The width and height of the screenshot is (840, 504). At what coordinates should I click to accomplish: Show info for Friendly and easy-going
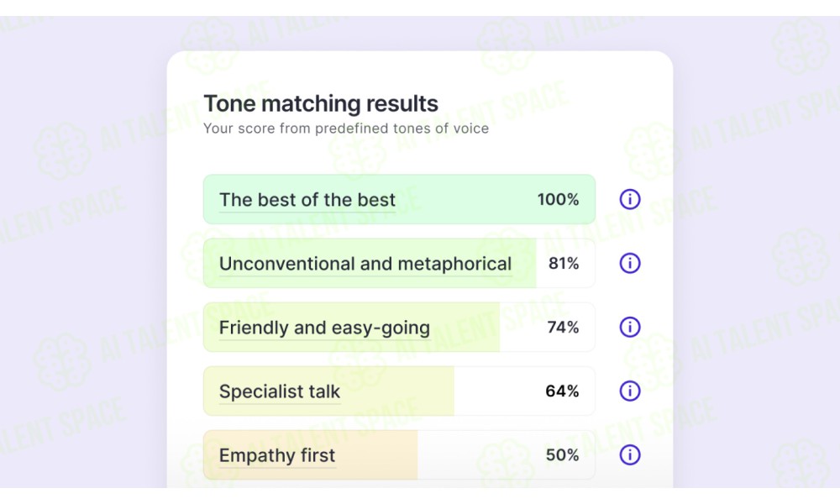pyautogui.click(x=630, y=327)
